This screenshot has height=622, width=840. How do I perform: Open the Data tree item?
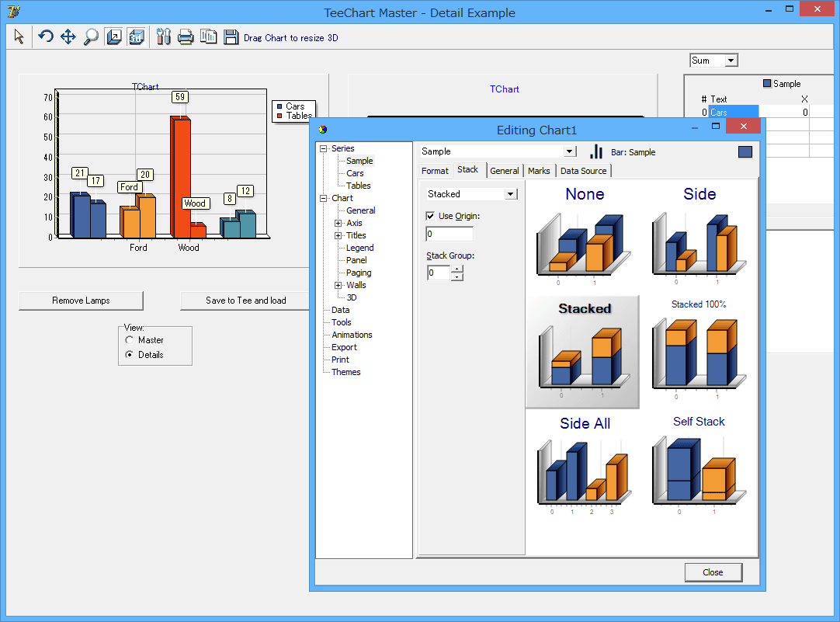(x=340, y=310)
